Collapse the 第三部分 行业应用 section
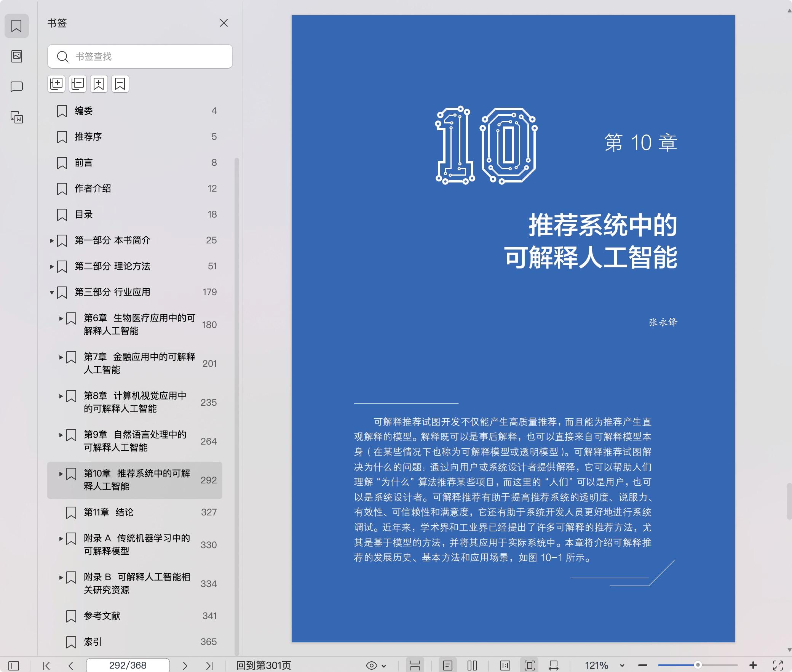This screenshot has width=792, height=672. point(52,293)
